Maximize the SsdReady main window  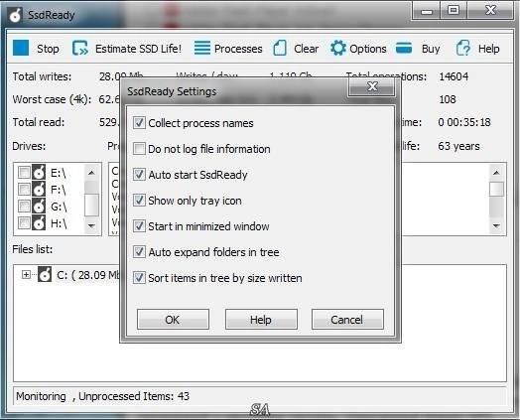click(x=454, y=11)
